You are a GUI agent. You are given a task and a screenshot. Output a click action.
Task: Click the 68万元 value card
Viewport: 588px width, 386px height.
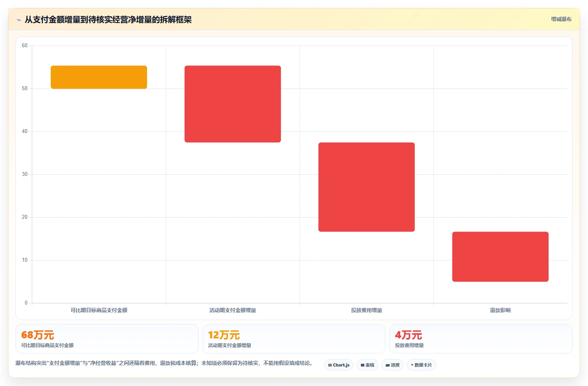coord(107,339)
